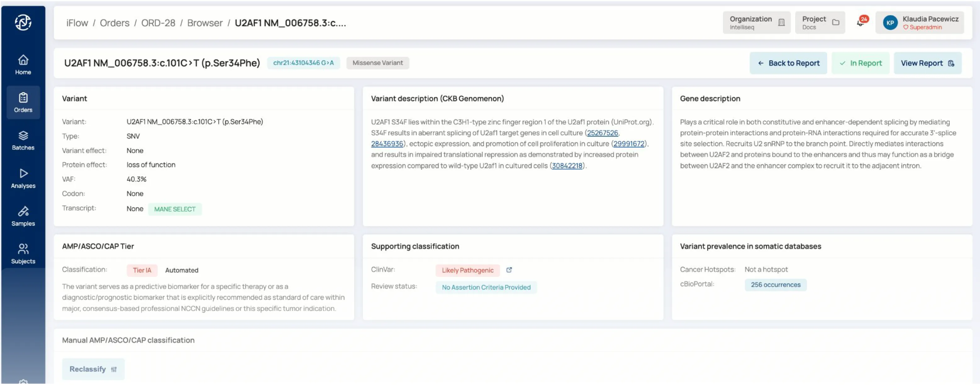Open Batches section in sidebar
Screen dimensions: 980x385
point(23,140)
